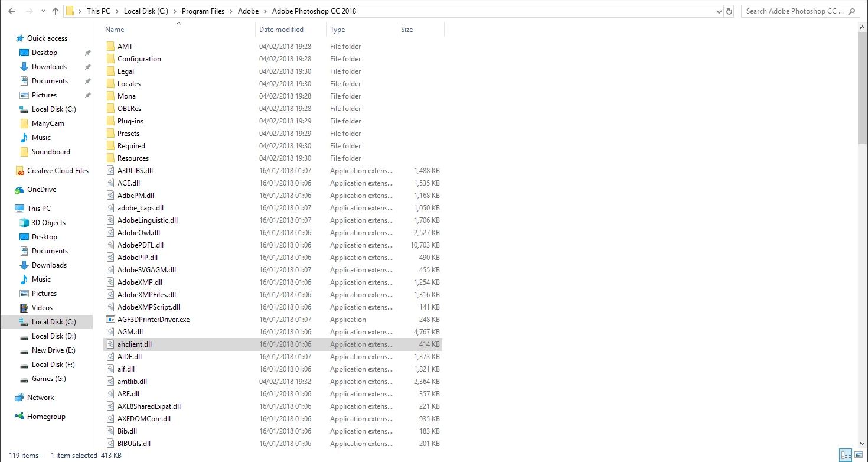Select the AdobePDFL.dll file
This screenshot has height=462, width=868.
141,245
